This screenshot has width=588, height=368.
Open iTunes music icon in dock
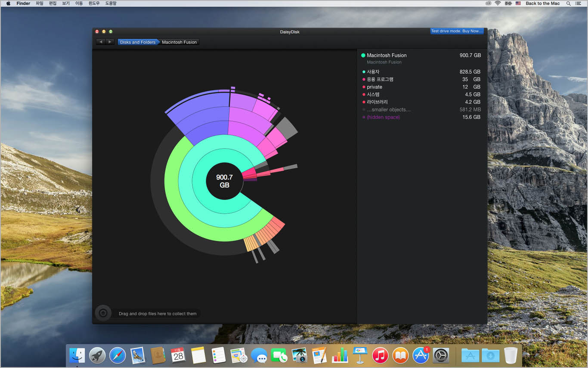tap(380, 356)
